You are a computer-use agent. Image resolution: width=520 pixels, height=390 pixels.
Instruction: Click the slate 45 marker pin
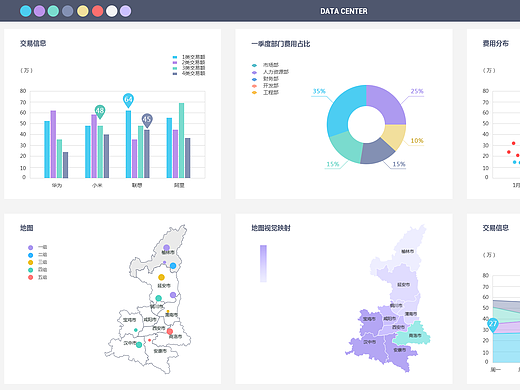147,120
